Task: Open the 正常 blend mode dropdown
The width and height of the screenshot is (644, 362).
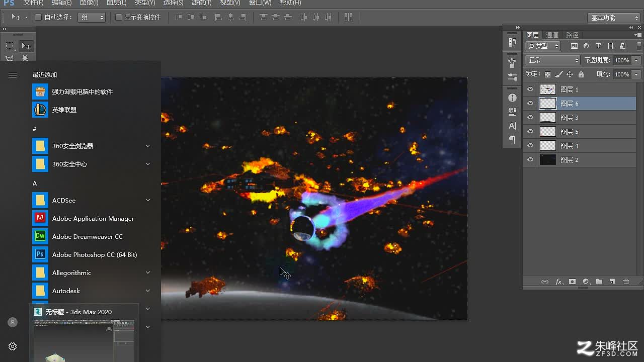Action: coord(553,60)
